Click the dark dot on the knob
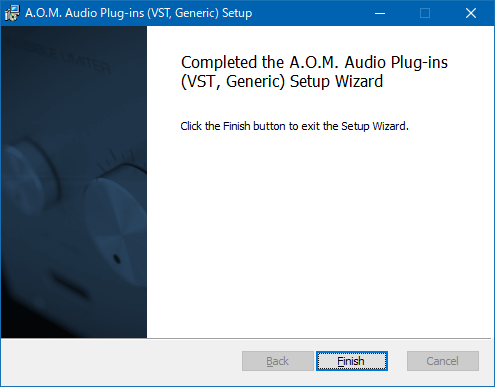 117,259
